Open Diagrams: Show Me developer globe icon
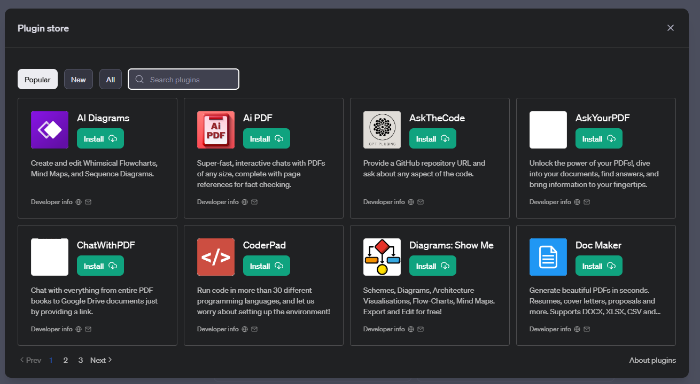The image size is (700, 384). [x=411, y=329]
